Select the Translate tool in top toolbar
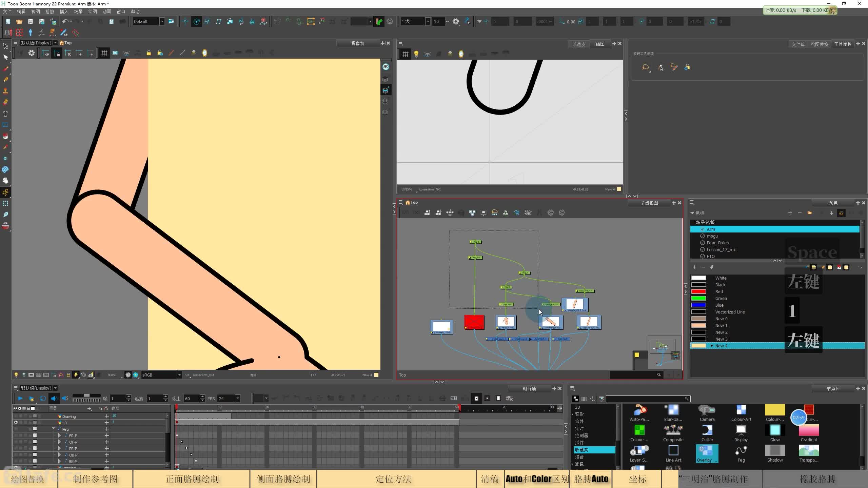868x488 pixels. click(185, 22)
